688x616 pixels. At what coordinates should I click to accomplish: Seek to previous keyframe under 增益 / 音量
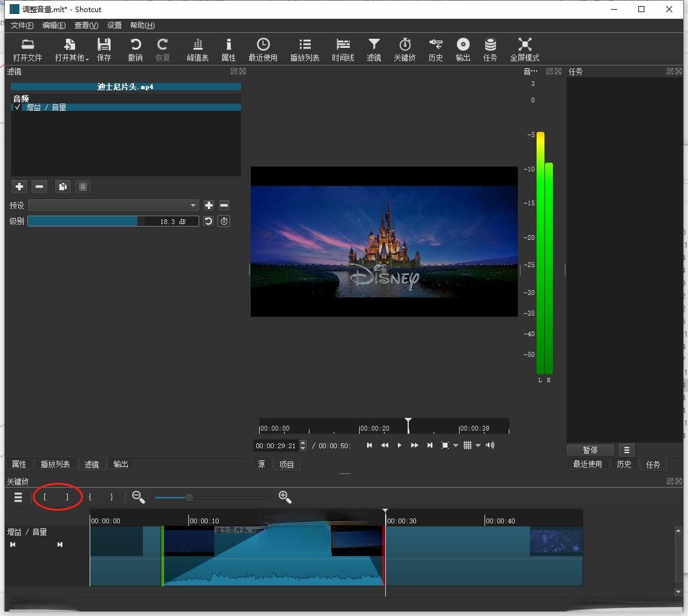[13, 545]
